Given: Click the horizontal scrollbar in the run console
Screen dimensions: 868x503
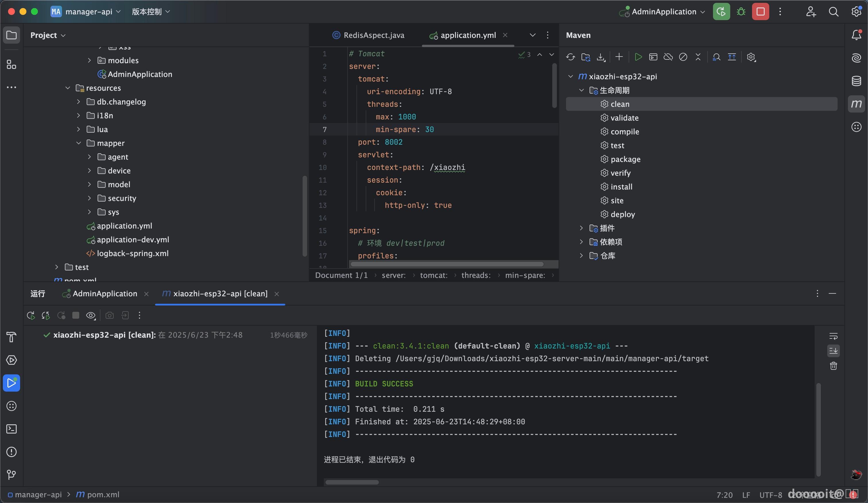Looking at the screenshot, I should click(x=352, y=482).
